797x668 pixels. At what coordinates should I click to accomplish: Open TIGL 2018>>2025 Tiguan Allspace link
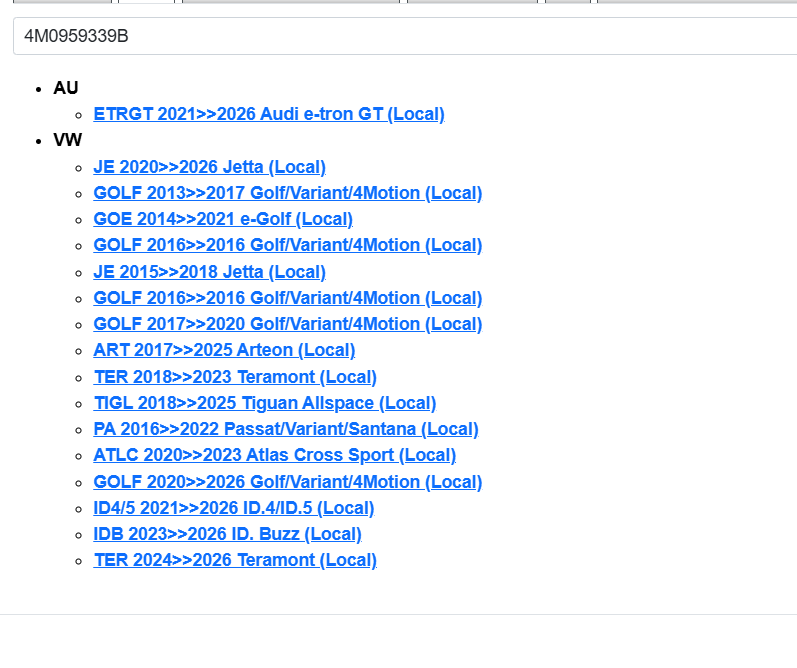point(265,403)
